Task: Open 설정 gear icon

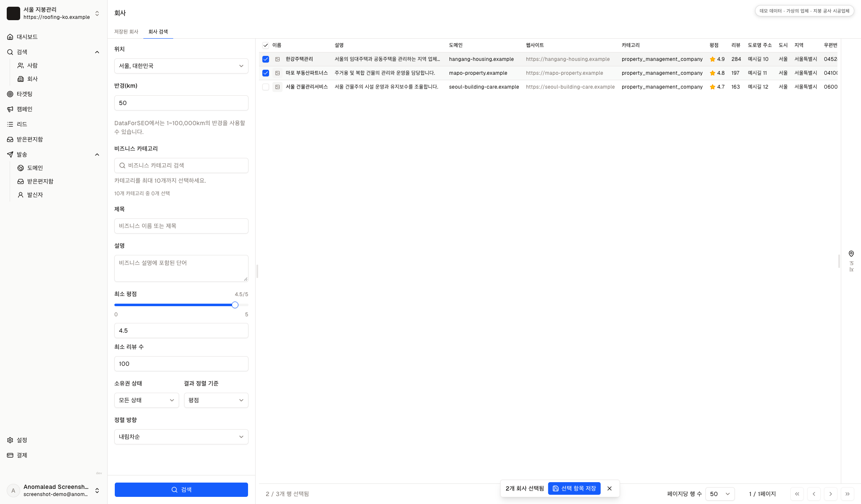Action: tap(10, 440)
